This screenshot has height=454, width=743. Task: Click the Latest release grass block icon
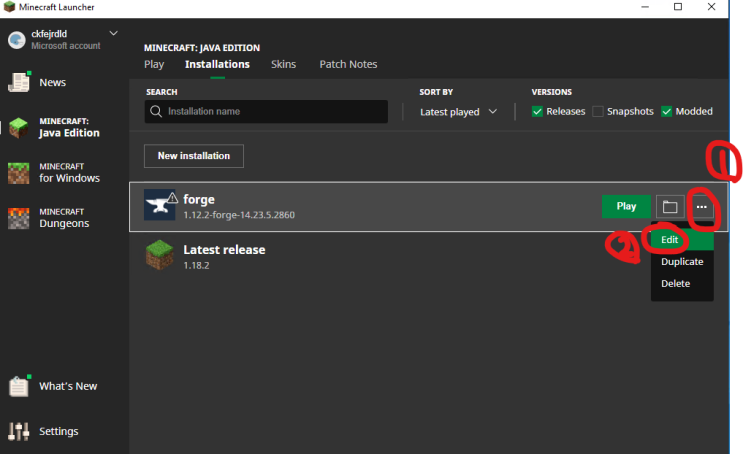159,255
